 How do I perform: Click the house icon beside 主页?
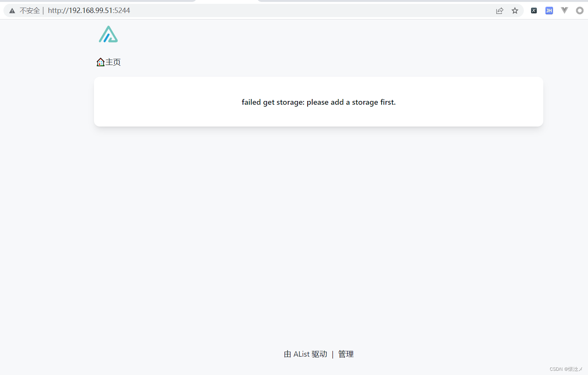click(100, 62)
